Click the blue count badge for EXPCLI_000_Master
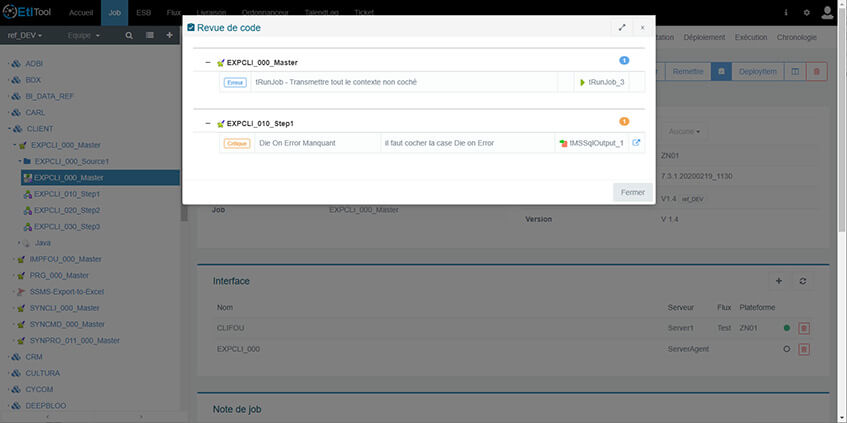 pyautogui.click(x=624, y=61)
